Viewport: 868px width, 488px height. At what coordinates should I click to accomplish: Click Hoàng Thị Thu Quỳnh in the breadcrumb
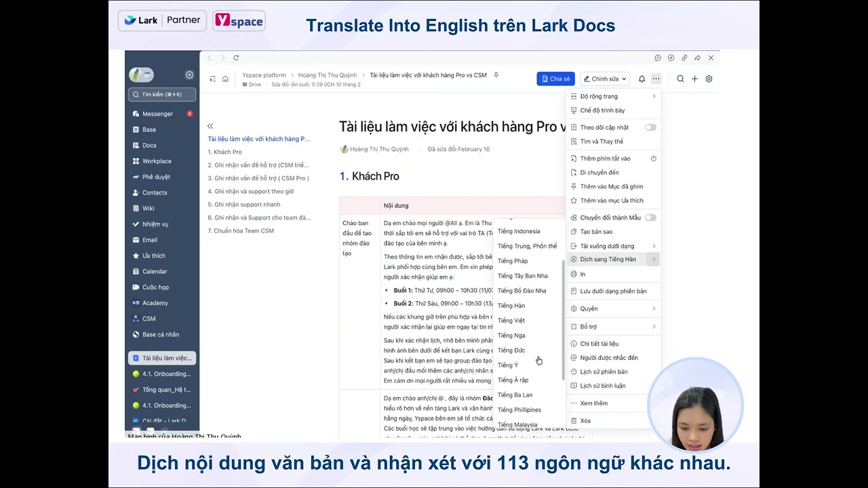tap(328, 75)
